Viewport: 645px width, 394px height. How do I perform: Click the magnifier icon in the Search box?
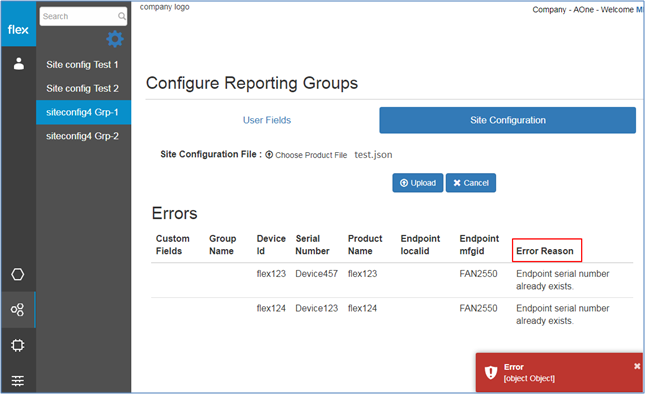pos(122,16)
